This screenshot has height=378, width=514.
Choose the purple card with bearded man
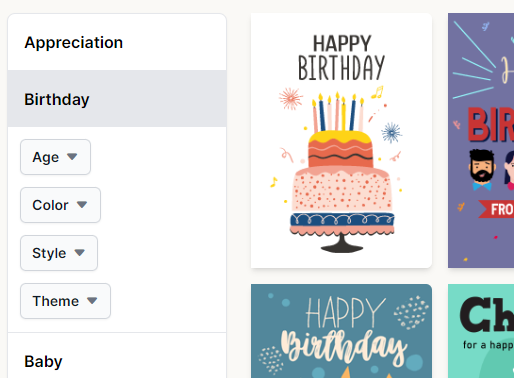pyautogui.click(x=481, y=140)
